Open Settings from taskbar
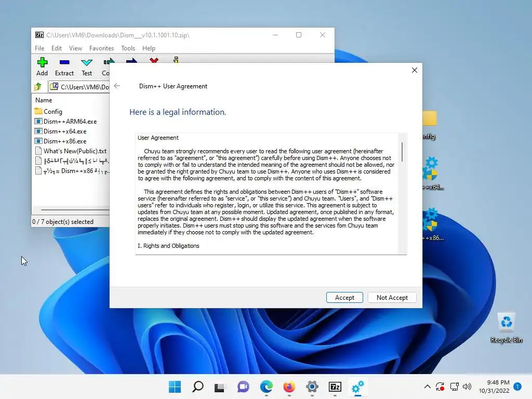This screenshot has width=532, height=399. tap(312, 387)
